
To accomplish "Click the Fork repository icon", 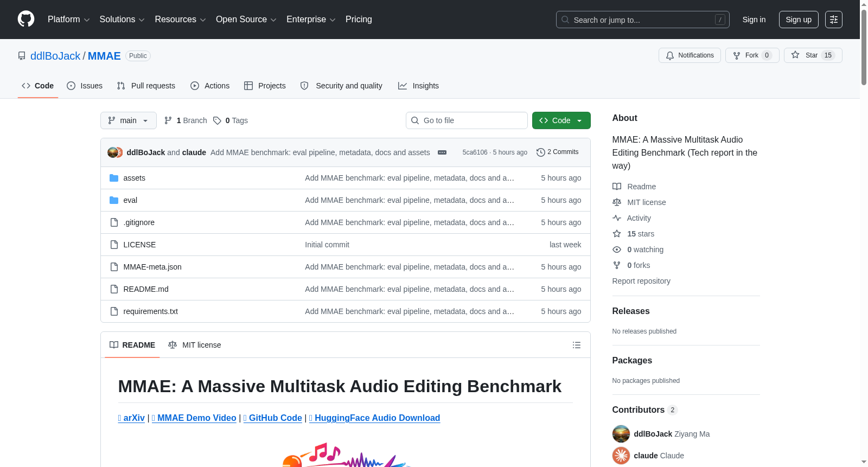I will [737, 55].
